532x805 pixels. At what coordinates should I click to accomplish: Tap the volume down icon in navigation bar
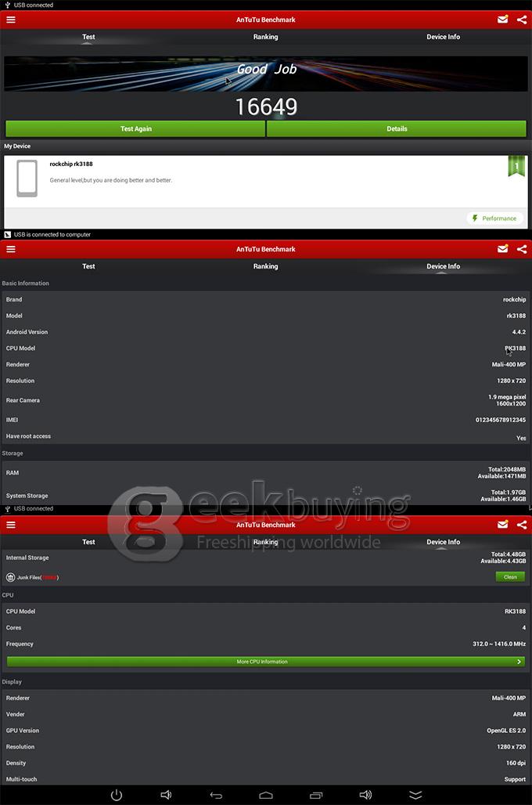(x=166, y=795)
